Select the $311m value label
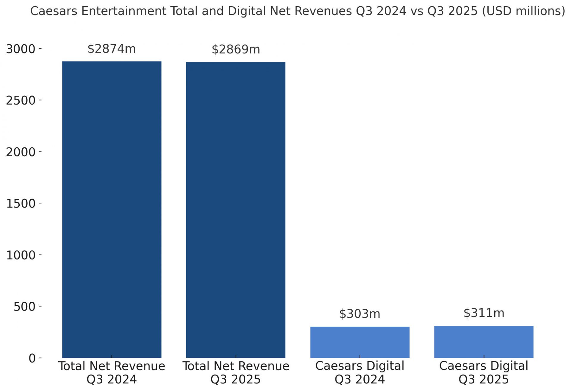Screen dimensions: 571x392 tap(484, 313)
